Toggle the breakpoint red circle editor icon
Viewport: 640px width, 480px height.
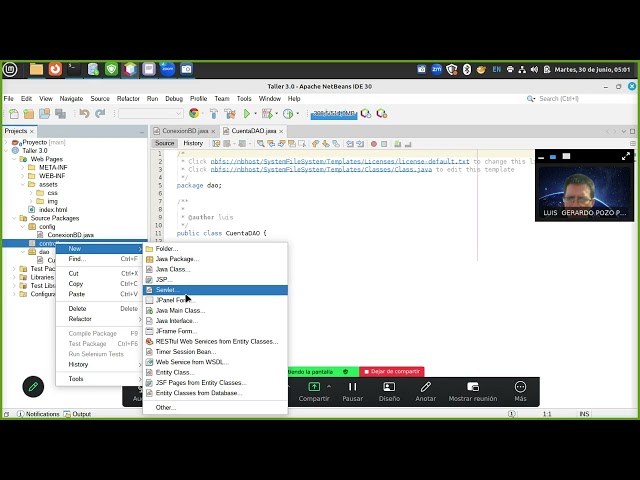pos(373,144)
